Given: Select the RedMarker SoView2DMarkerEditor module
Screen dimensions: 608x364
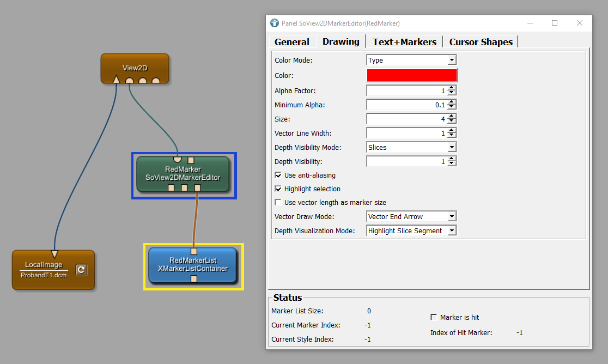Looking at the screenshot, I should click(x=183, y=173).
